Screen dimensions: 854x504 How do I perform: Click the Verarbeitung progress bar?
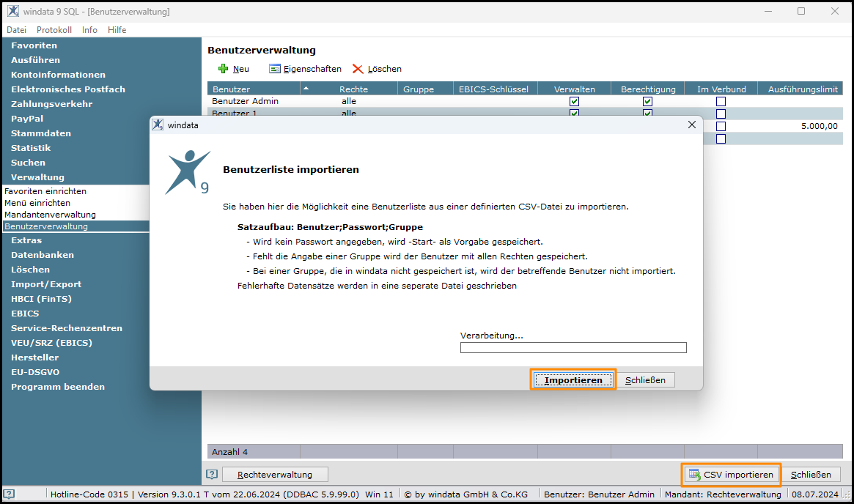click(x=573, y=347)
